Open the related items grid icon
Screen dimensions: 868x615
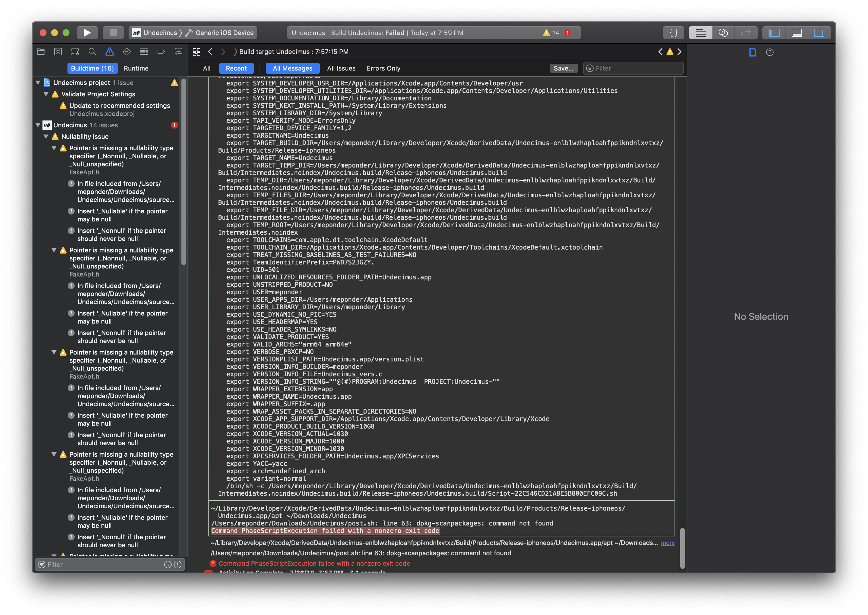tap(196, 52)
